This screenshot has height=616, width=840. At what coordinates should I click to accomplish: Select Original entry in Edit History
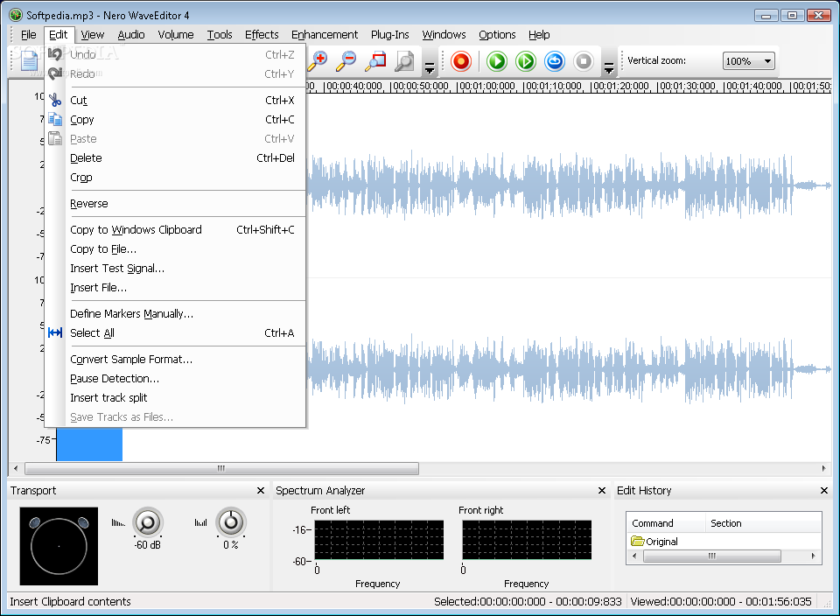[x=654, y=542]
